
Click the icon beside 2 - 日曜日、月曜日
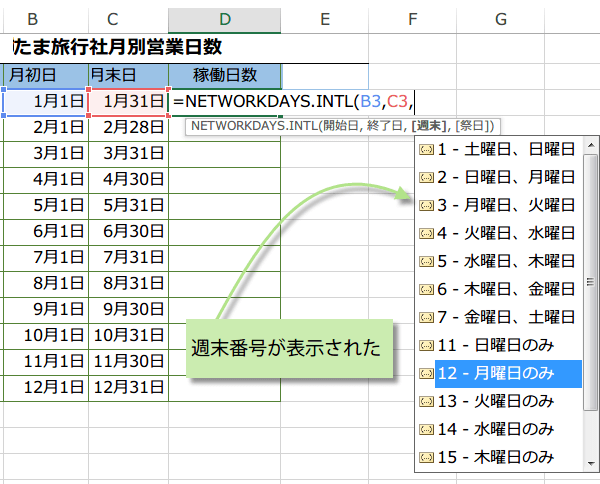point(426,178)
